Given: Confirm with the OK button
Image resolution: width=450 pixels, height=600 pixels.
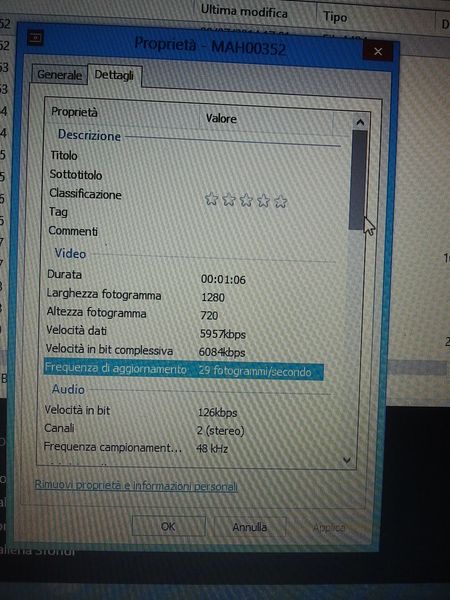Looking at the screenshot, I should (168, 527).
